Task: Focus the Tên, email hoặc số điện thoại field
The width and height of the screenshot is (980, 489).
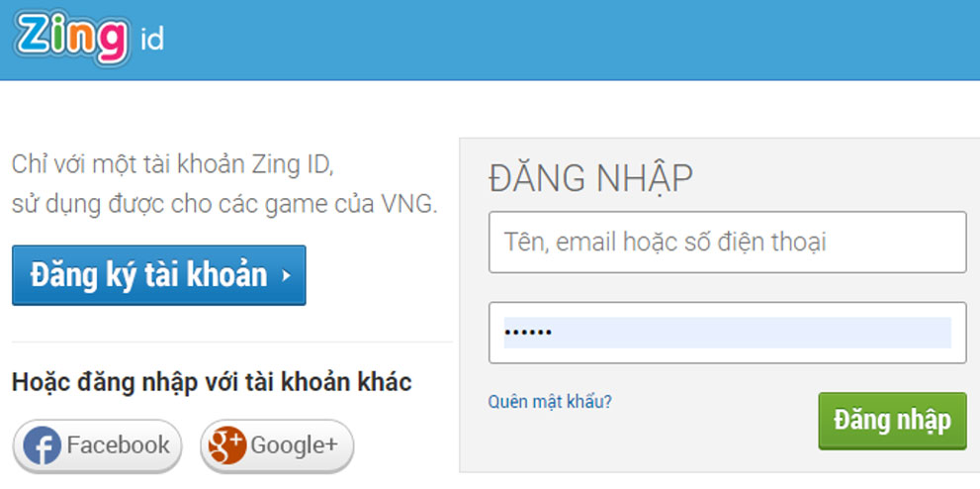Action: [728, 242]
